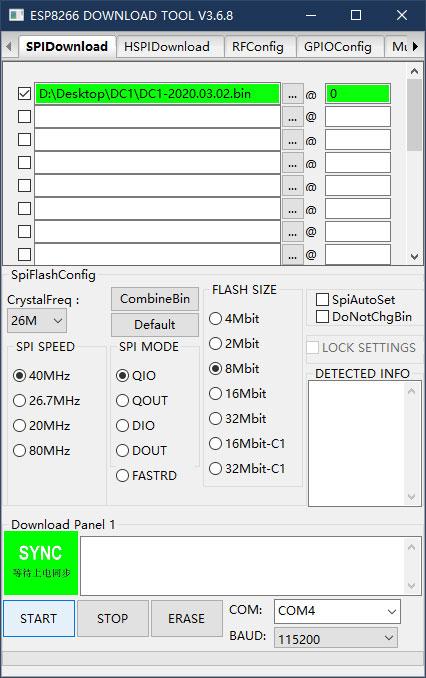Choose 2Mbit flash size
The width and height of the screenshot is (426, 678).
(x=215, y=344)
